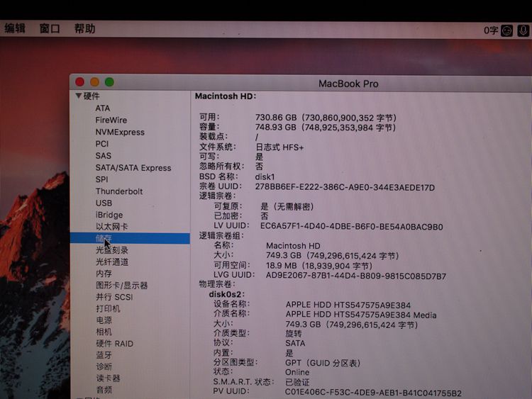This screenshot has height=399, width=532.
Task: Click the 748.93 GB capacity value
Action: coord(326,128)
